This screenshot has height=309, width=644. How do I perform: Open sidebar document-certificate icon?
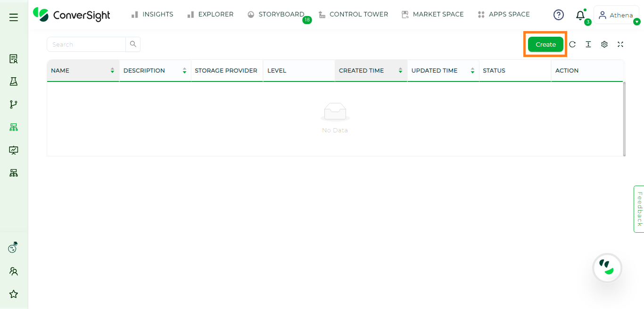click(x=14, y=59)
